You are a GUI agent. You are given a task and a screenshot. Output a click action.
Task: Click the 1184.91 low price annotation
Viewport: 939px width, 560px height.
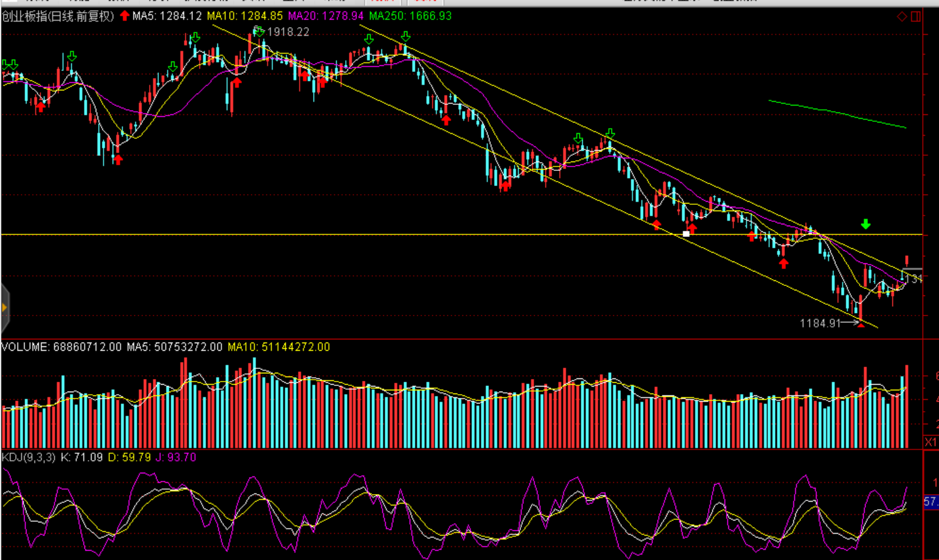point(820,323)
